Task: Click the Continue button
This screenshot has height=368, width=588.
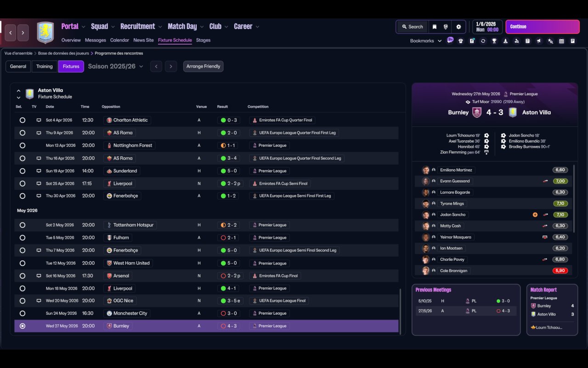Action: tap(543, 27)
